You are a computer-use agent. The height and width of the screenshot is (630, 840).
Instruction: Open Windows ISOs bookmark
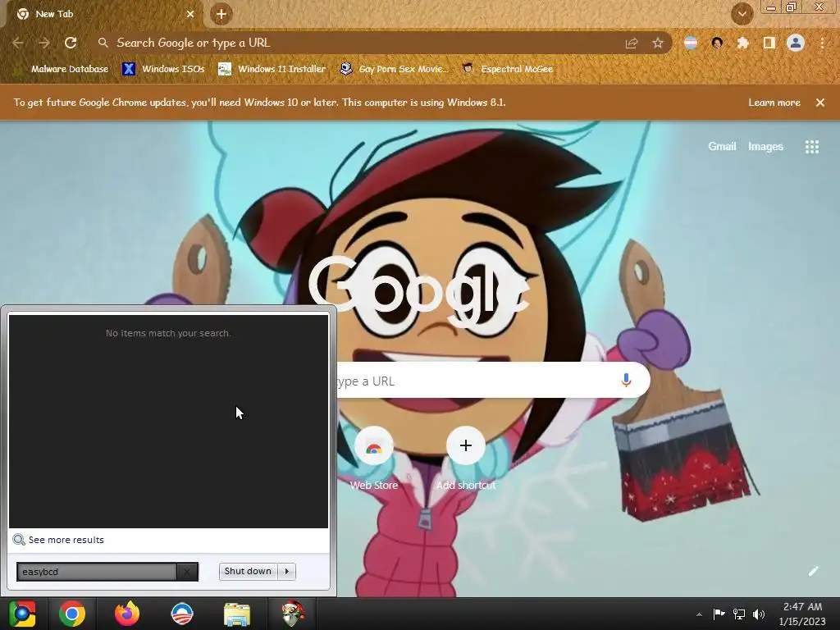coord(163,69)
